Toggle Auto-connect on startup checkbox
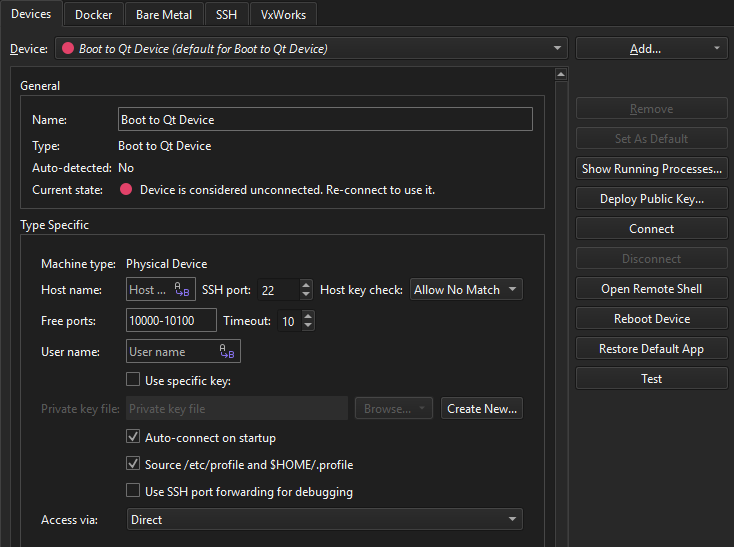This screenshot has height=547, width=734. [x=133, y=437]
